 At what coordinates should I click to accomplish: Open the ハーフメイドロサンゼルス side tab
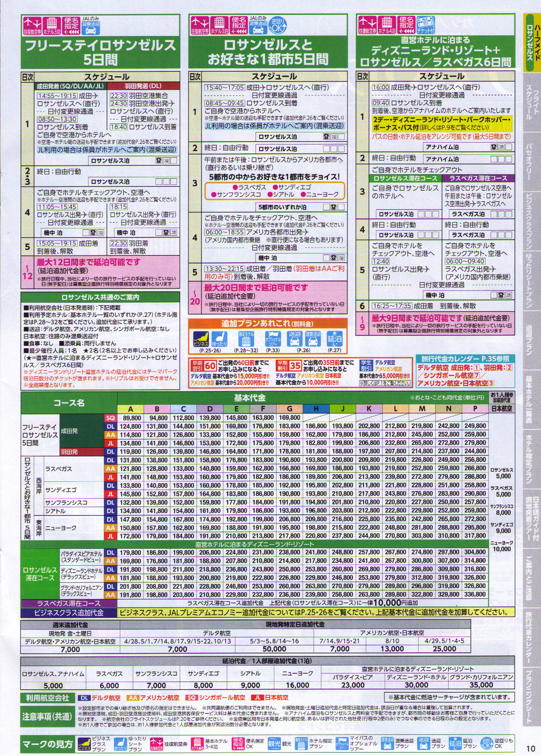pos(532,43)
